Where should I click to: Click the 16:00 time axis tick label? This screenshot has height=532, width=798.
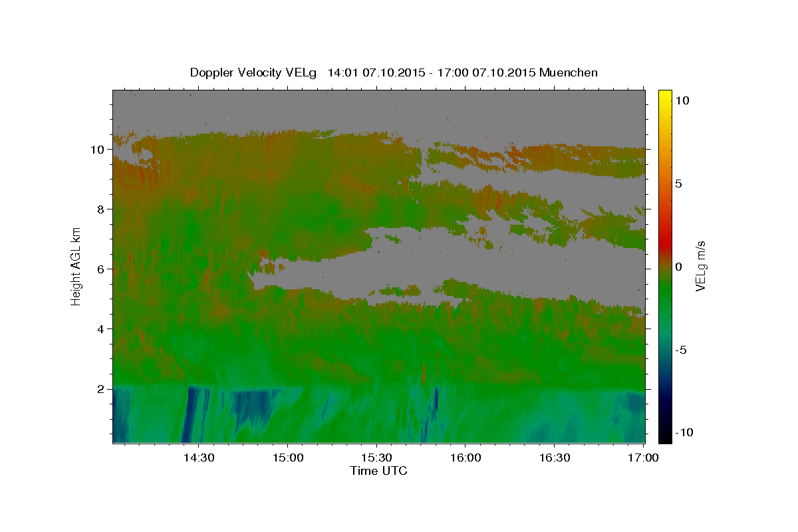[x=465, y=458]
